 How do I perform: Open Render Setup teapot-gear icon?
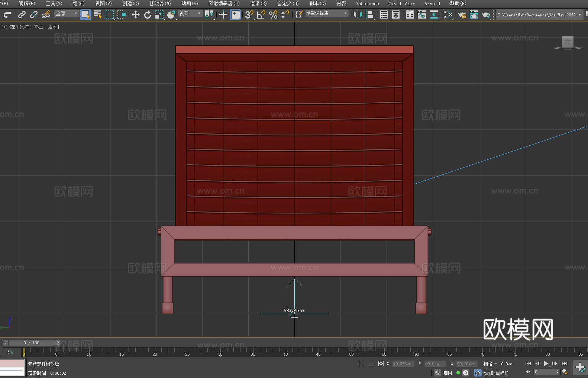[x=462, y=14]
